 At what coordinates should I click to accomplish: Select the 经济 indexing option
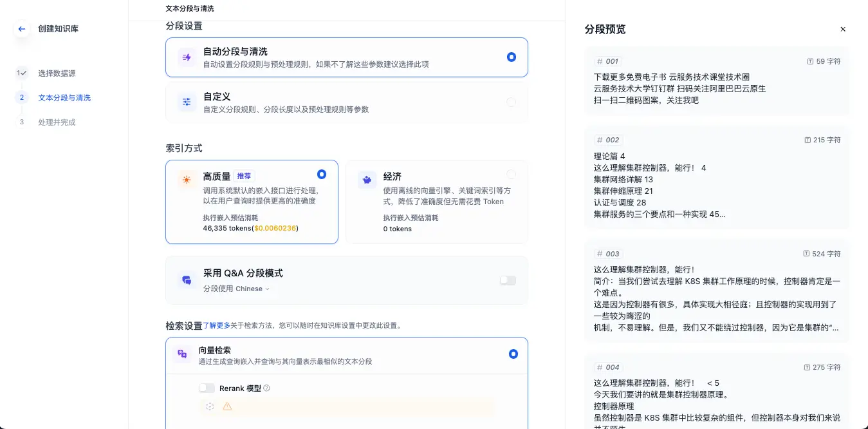pyautogui.click(x=511, y=174)
